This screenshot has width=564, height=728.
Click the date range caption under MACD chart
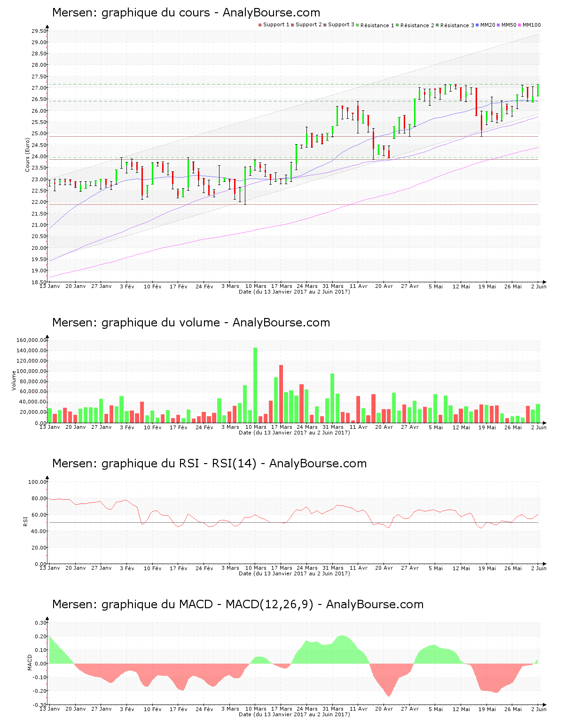tap(294, 714)
